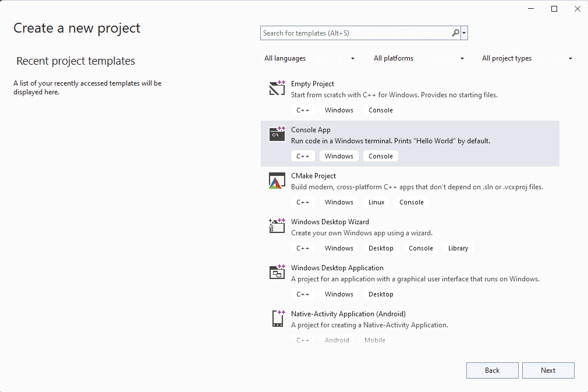588x392 pixels.
Task: Select the Empty Project template title
Action: pyautogui.click(x=313, y=84)
